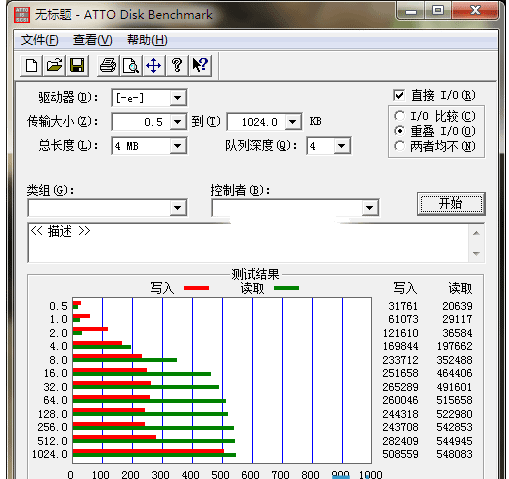Expand the minimum 传输大小 dropdown showing 0.5
The height and width of the screenshot is (479, 509).
click(178, 122)
